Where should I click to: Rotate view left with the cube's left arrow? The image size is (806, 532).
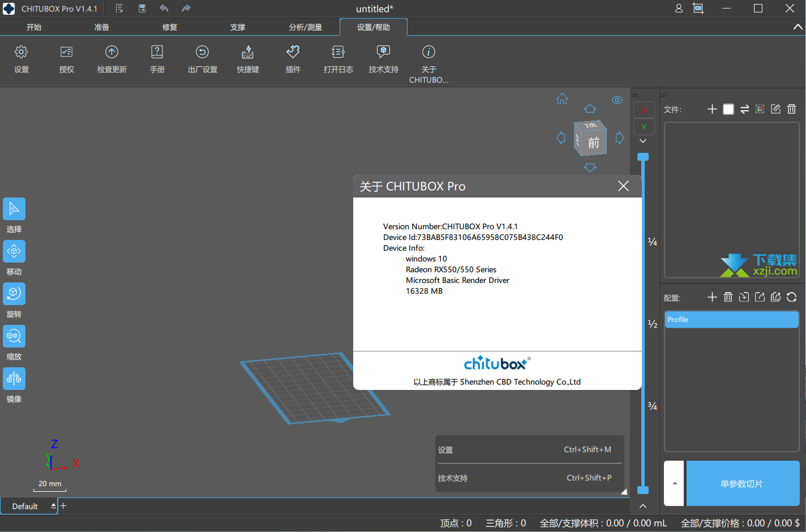[x=561, y=138]
